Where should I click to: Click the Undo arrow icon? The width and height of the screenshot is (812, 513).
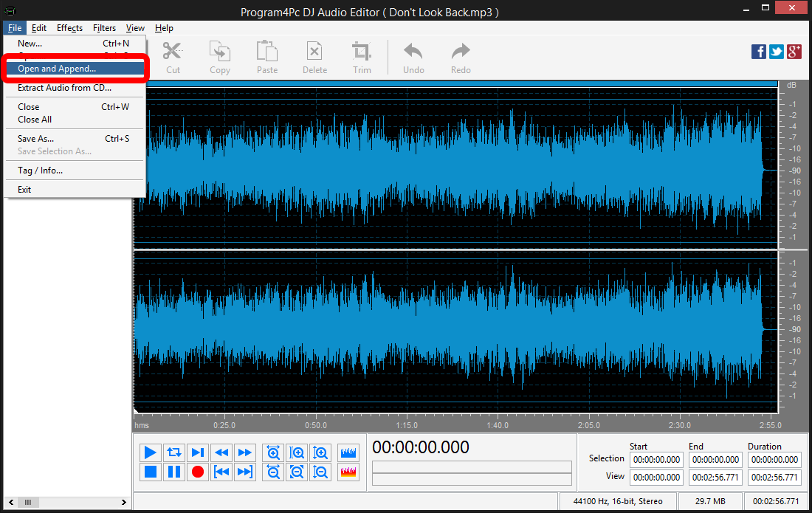[413, 55]
